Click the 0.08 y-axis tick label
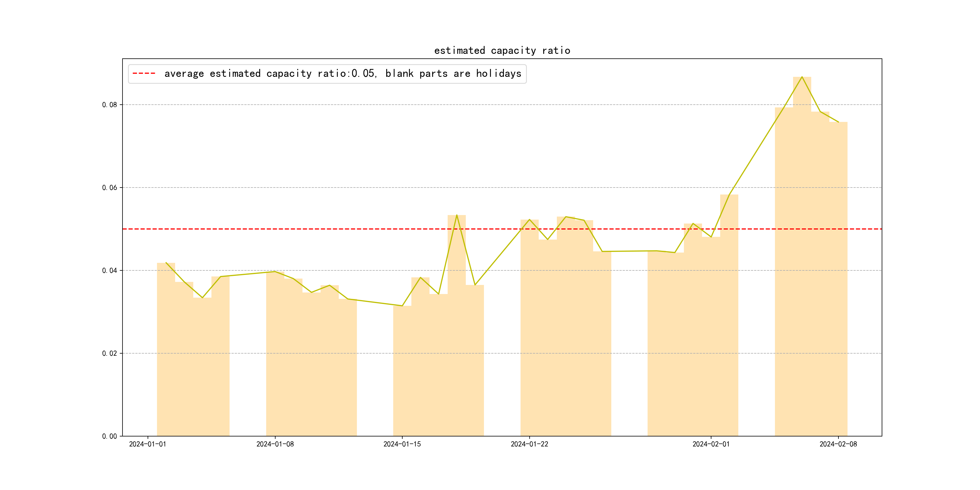The height and width of the screenshot is (490, 980). tap(109, 105)
